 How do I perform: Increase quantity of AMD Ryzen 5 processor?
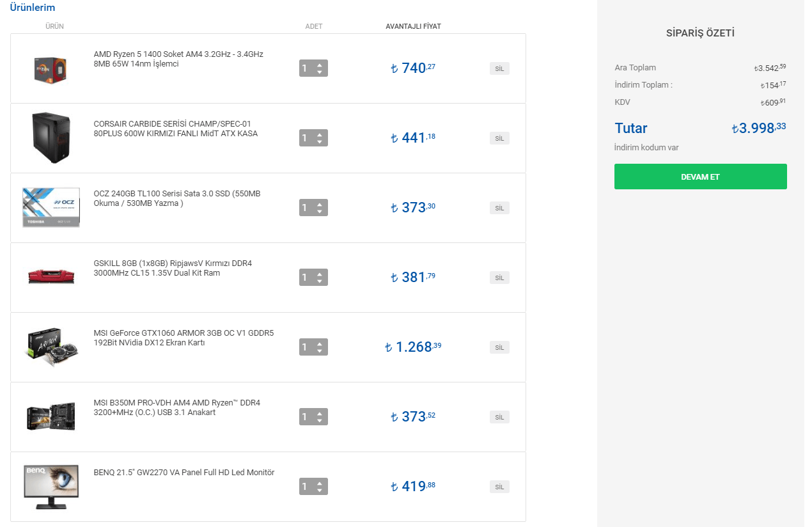coord(320,65)
